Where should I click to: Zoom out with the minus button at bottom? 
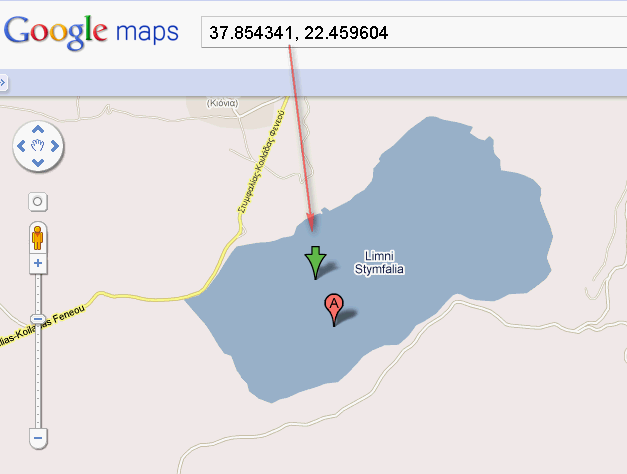pos(38,438)
